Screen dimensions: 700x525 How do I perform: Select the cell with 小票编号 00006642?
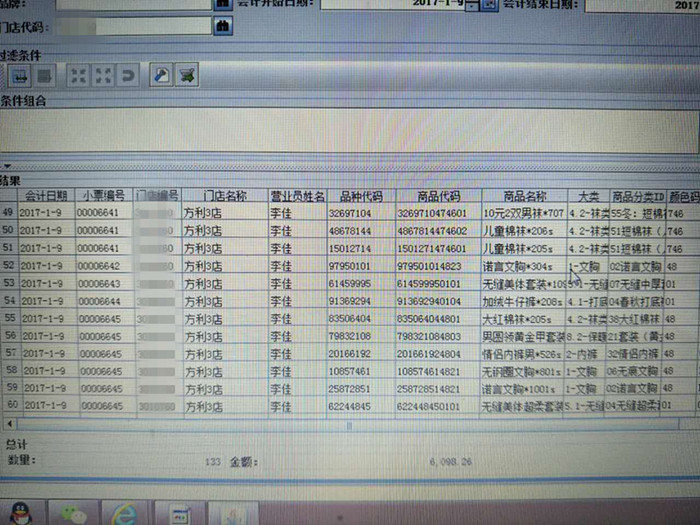point(101,267)
